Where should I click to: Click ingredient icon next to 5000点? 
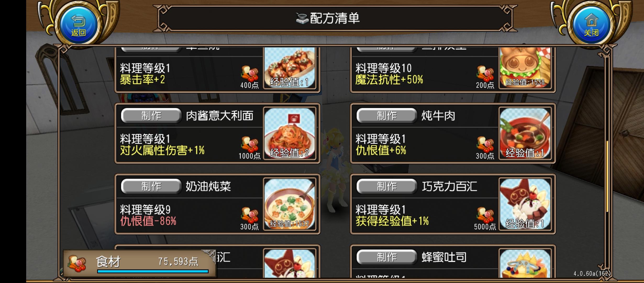485,215
